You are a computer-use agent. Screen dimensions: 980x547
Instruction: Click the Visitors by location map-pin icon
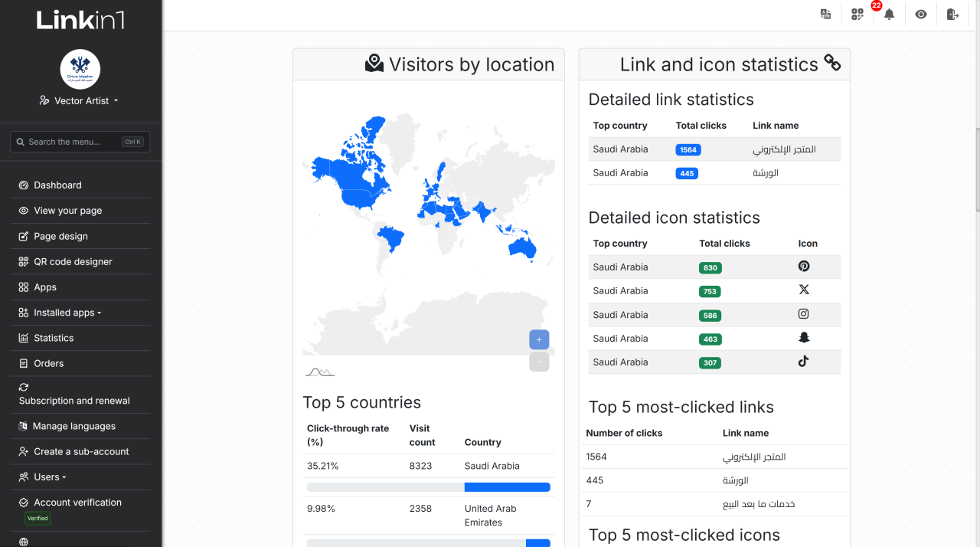(374, 64)
